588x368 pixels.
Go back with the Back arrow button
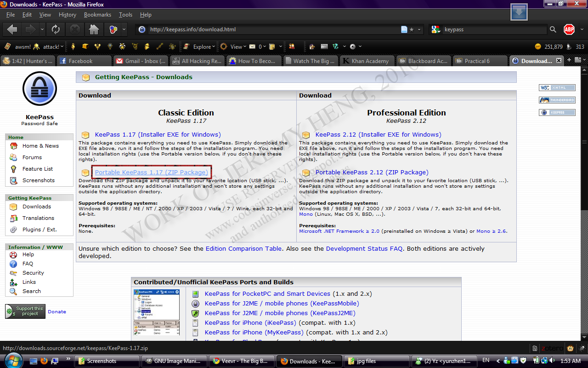[12, 29]
